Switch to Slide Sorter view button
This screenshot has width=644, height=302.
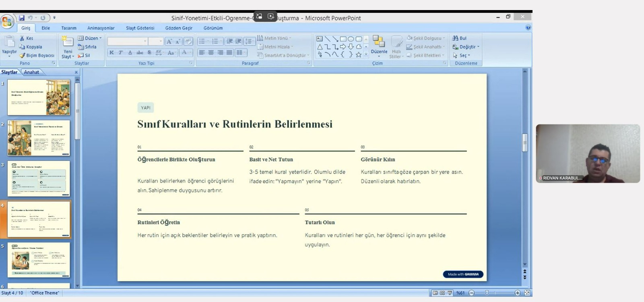click(442, 293)
